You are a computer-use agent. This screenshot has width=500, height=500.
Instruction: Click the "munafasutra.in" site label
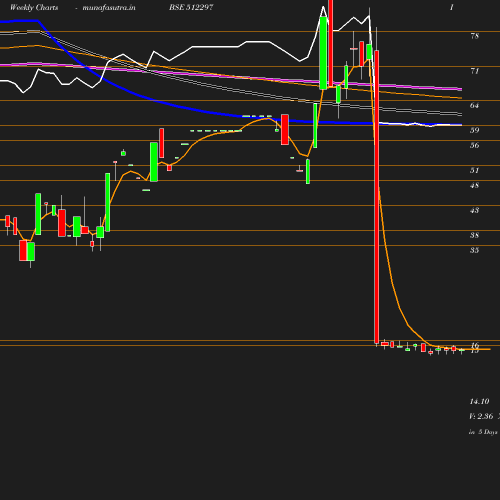pos(109,7)
